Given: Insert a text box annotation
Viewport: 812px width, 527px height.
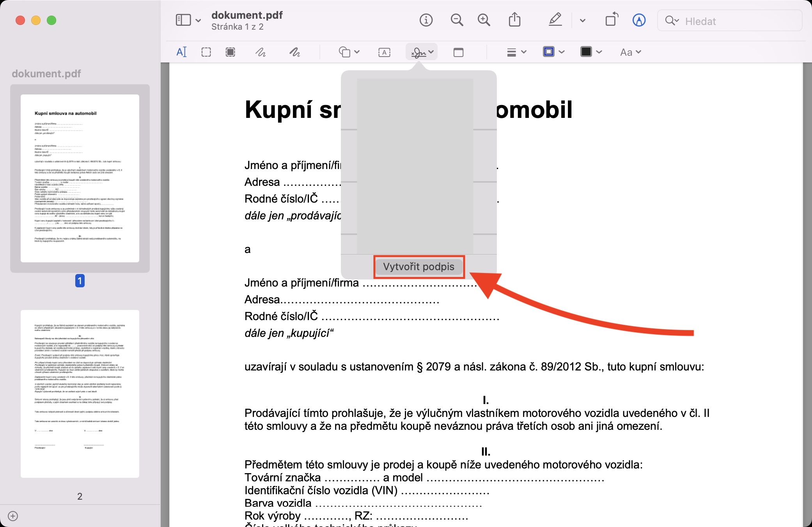Looking at the screenshot, I should (x=384, y=52).
